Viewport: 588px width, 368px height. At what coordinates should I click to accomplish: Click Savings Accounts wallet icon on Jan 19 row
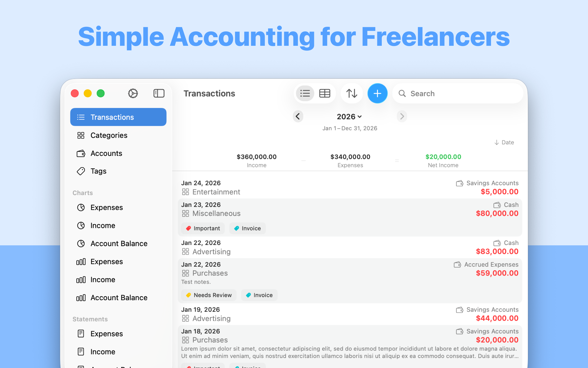pyautogui.click(x=459, y=310)
